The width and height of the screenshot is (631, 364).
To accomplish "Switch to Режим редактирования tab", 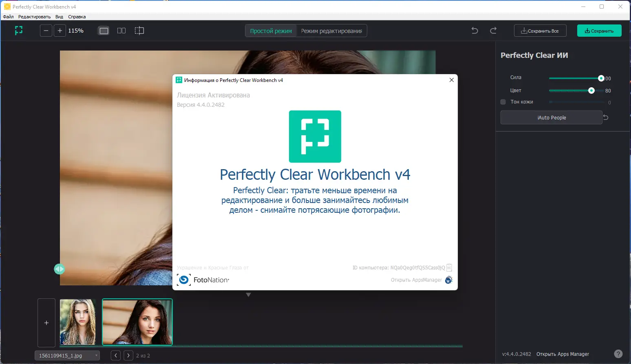I will (331, 31).
